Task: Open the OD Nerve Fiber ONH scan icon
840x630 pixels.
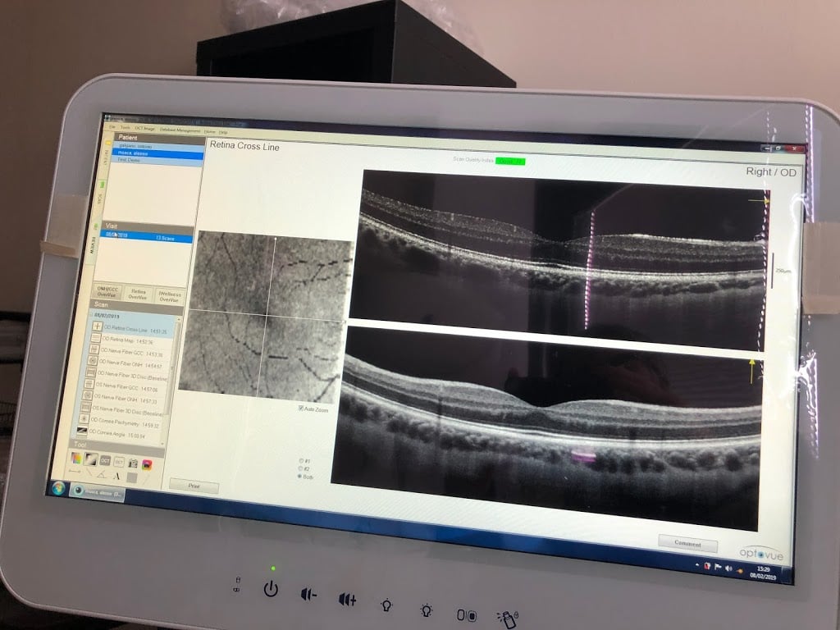Action: [92, 361]
